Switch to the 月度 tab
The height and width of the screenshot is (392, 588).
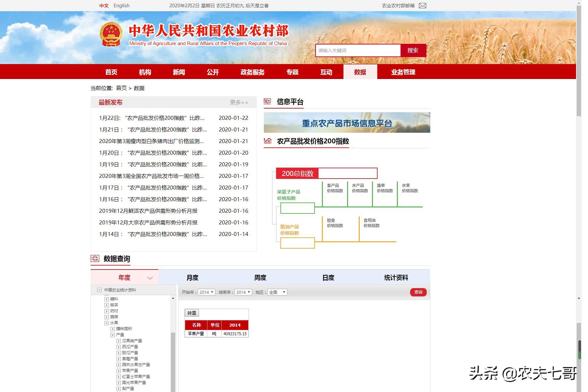click(192, 277)
